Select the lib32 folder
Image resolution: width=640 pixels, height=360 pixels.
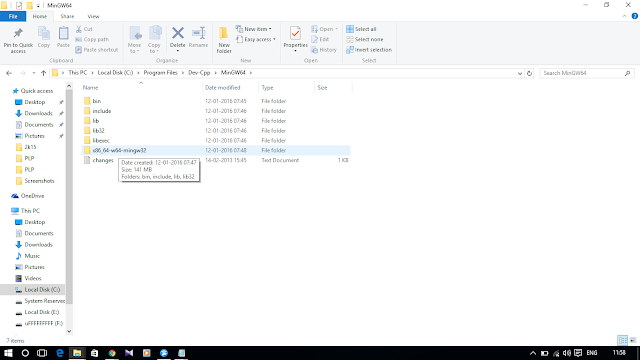pyautogui.click(x=98, y=131)
